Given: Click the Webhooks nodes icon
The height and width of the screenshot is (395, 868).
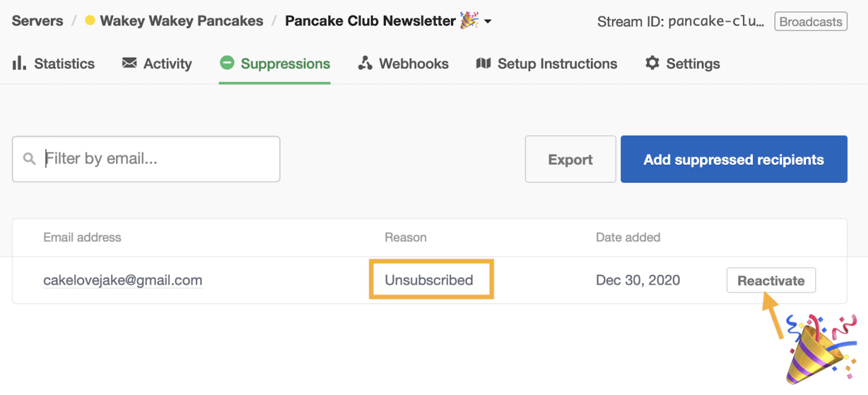Looking at the screenshot, I should point(365,63).
